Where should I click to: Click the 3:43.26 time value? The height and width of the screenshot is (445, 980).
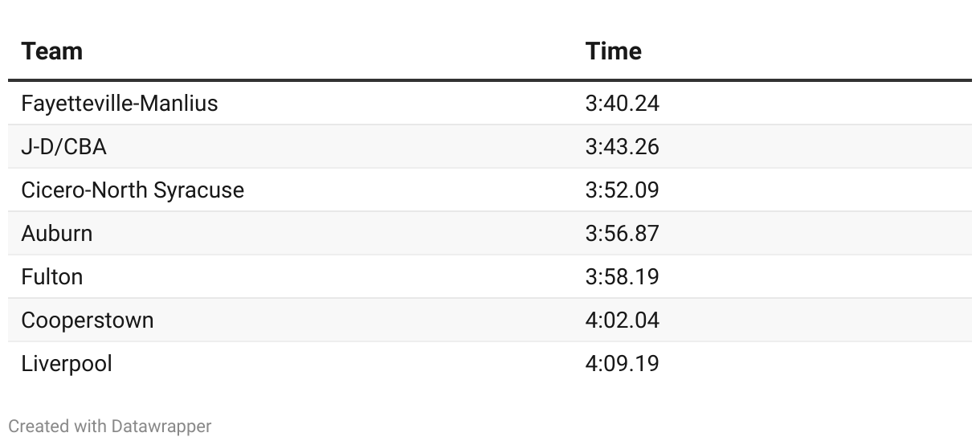coord(623,147)
